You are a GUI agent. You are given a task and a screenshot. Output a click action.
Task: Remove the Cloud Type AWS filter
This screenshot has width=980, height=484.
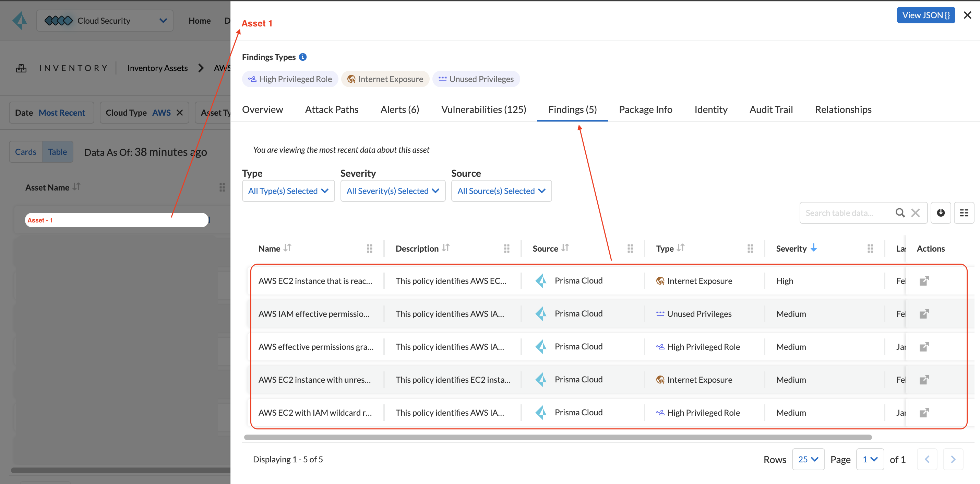click(x=180, y=113)
